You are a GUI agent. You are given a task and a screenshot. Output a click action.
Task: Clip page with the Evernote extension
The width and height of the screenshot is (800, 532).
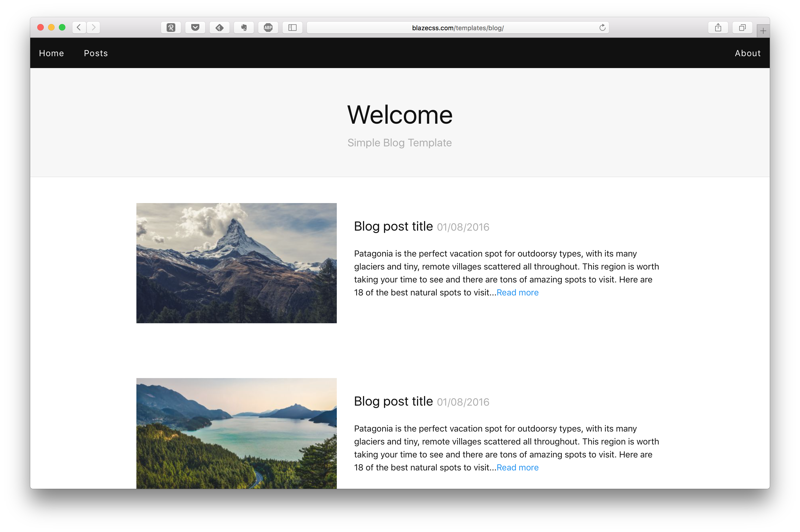click(244, 28)
